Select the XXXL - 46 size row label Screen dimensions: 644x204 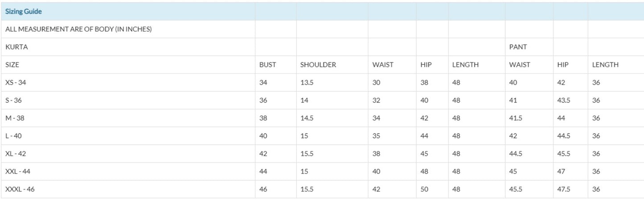pyautogui.click(x=20, y=189)
